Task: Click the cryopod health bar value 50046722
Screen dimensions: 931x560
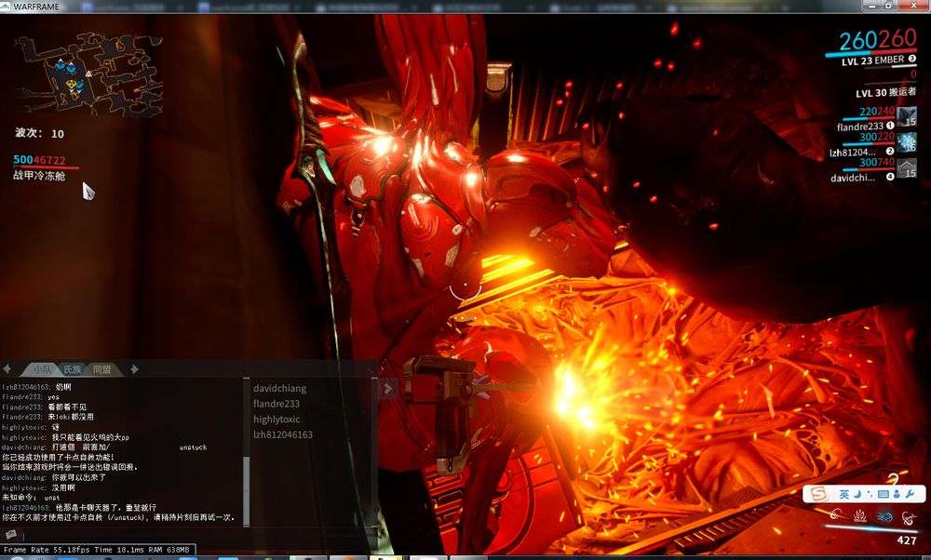Action: coord(39,160)
